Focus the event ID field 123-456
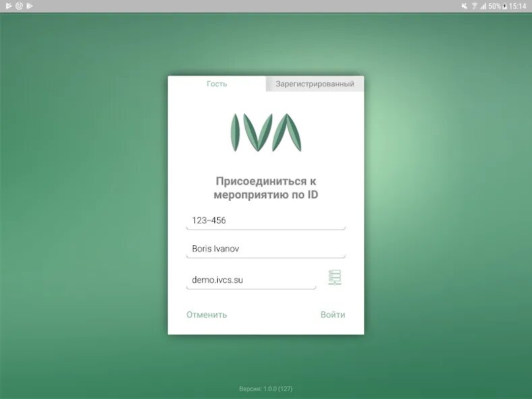The height and width of the screenshot is (399, 532). 266,221
